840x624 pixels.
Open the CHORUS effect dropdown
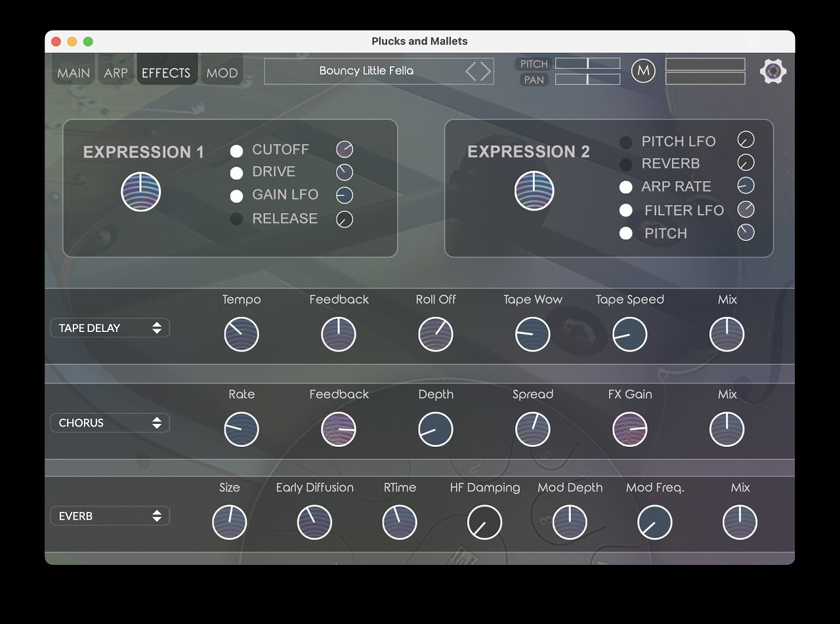click(x=110, y=423)
